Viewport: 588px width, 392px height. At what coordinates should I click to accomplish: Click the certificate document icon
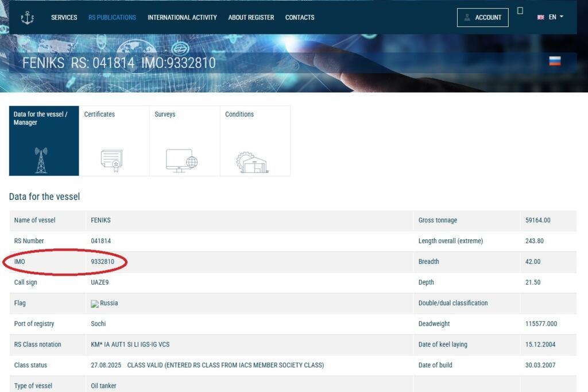click(x=111, y=161)
